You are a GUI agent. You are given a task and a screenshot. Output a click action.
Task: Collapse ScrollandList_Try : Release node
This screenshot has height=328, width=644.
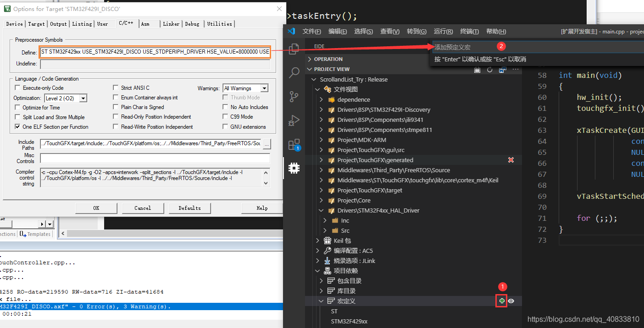click(314, 79)
